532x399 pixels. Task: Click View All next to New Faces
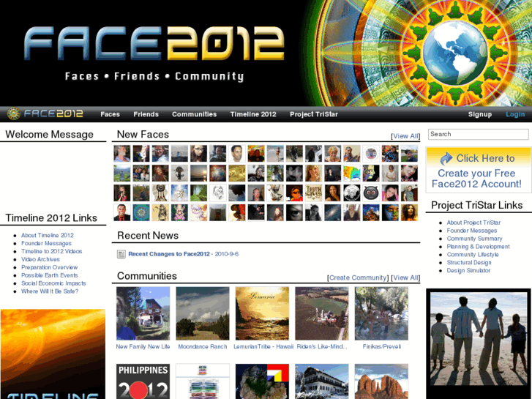(405, 136)
